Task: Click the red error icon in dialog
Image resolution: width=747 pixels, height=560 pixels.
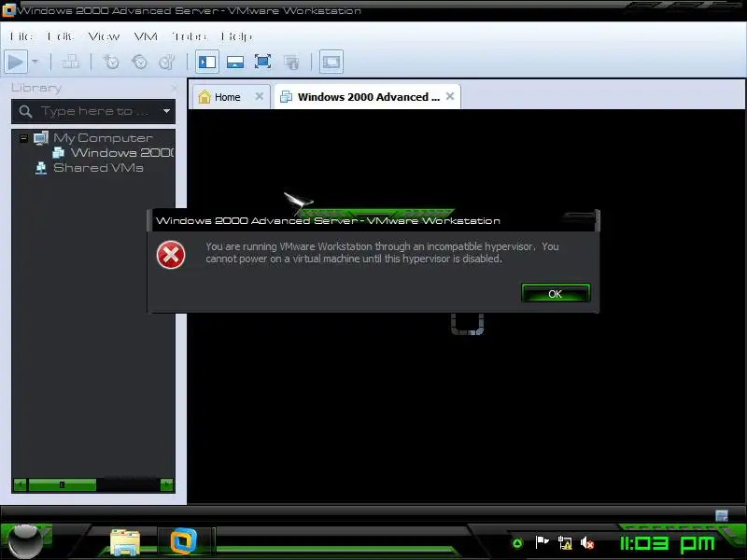Action: pos(171,255)
